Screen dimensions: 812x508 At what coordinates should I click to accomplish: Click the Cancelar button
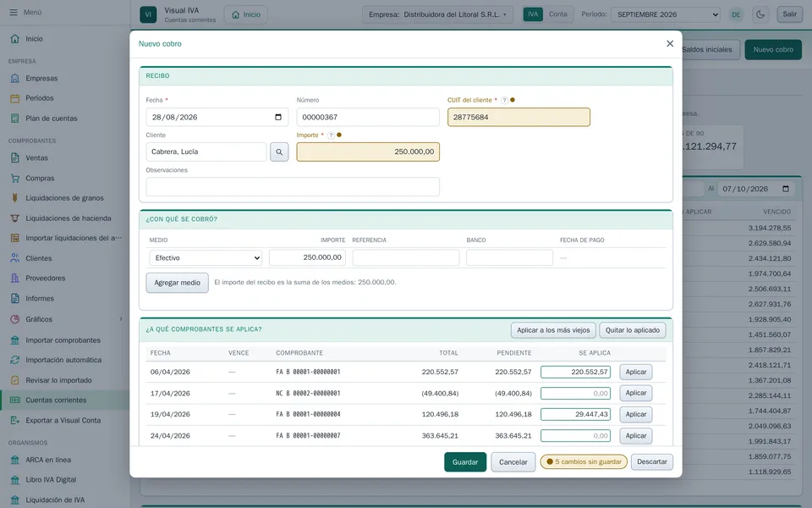513,462
